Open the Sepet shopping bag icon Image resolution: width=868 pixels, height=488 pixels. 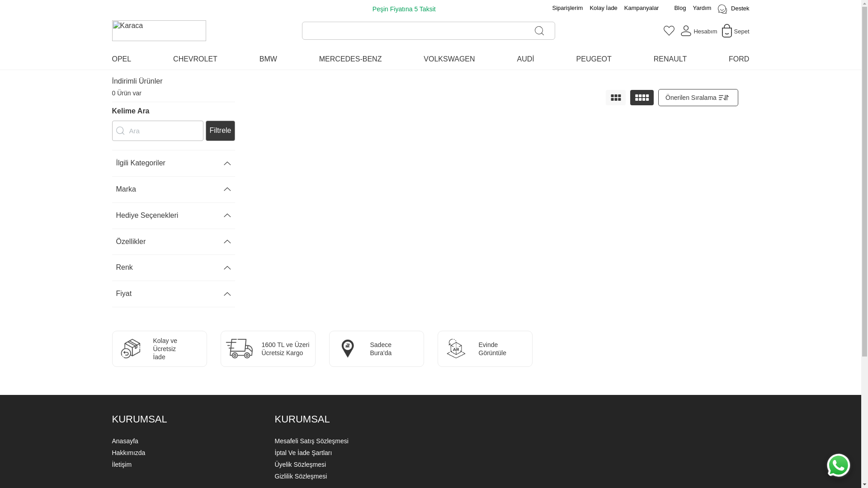[x=726, y=31]
